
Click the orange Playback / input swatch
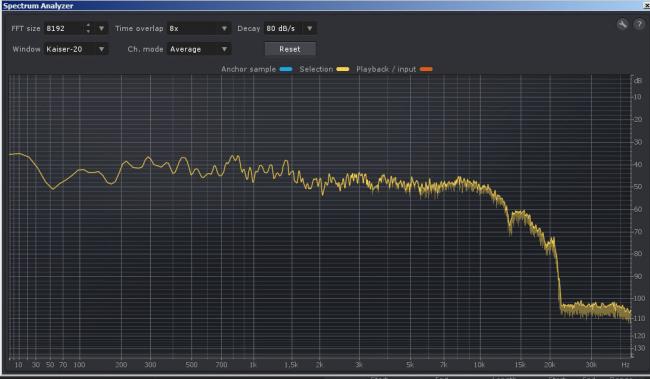coord(426,69)
